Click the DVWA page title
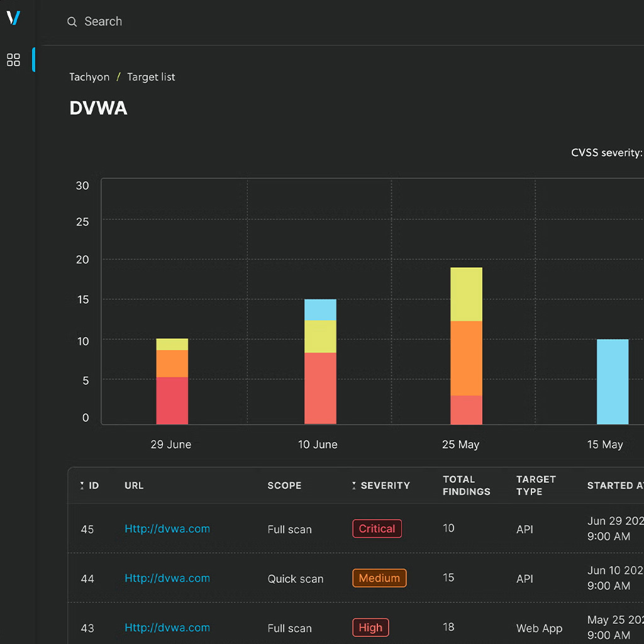This screenshot has height=644, width=644. (98, 108)
